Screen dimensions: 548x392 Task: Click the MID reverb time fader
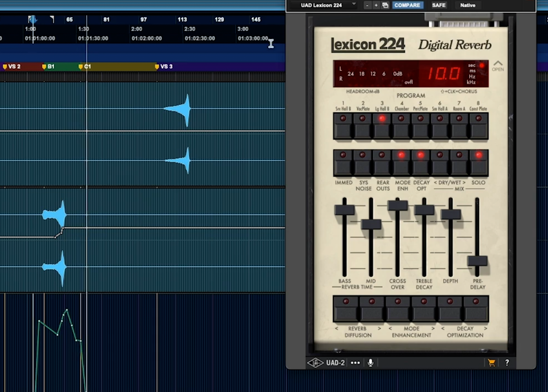[x=371, y=224]
